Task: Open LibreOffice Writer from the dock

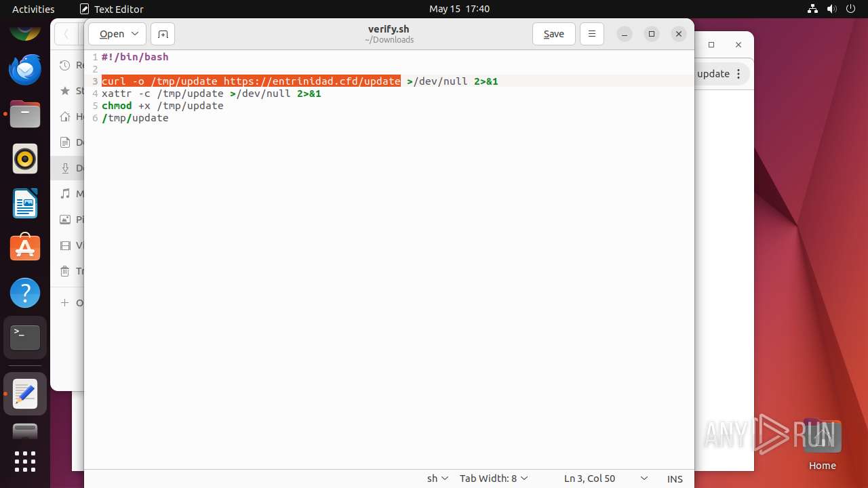Action: click(x=25, y=203)
